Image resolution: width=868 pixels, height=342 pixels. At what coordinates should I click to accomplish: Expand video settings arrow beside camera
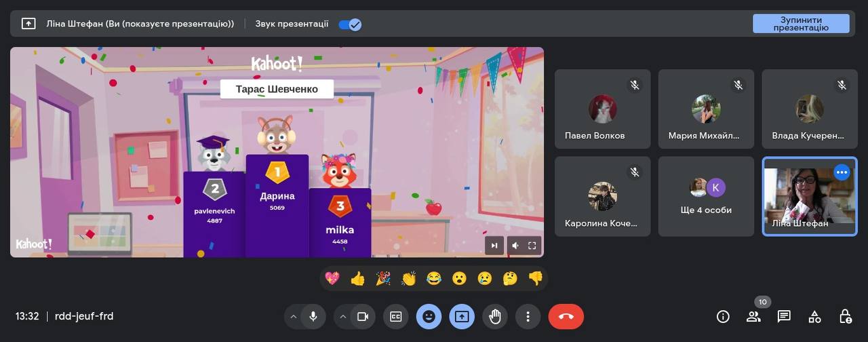pos(342,316)
